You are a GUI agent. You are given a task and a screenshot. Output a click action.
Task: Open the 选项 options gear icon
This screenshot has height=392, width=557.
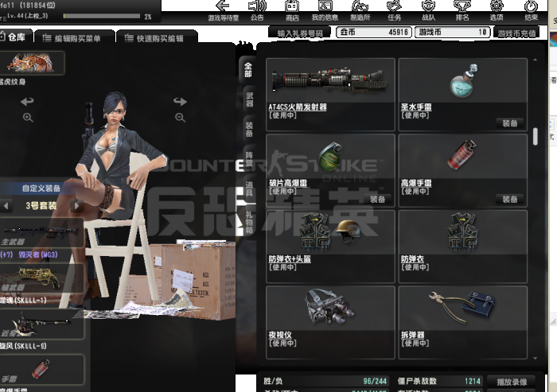[497, 10]
